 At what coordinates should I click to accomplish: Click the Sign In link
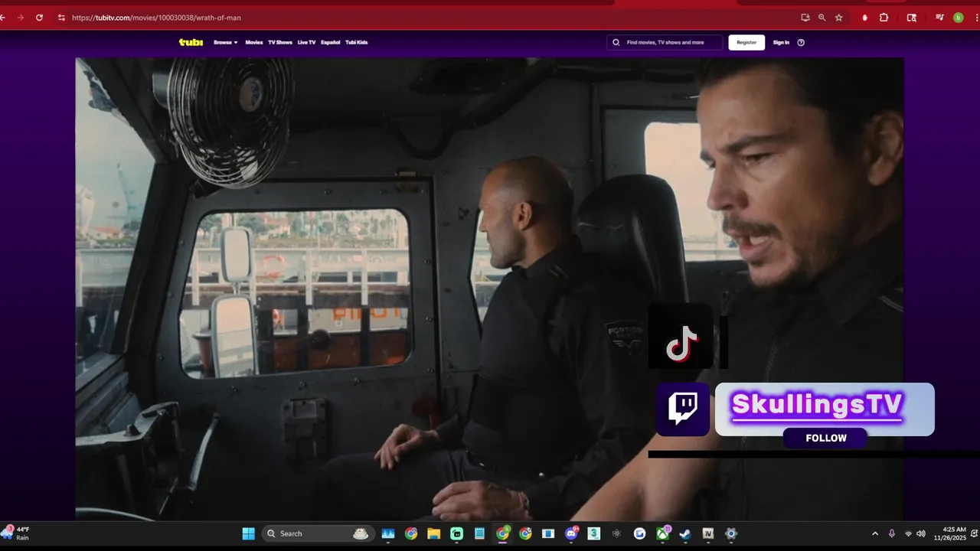[x=781, y=42]
